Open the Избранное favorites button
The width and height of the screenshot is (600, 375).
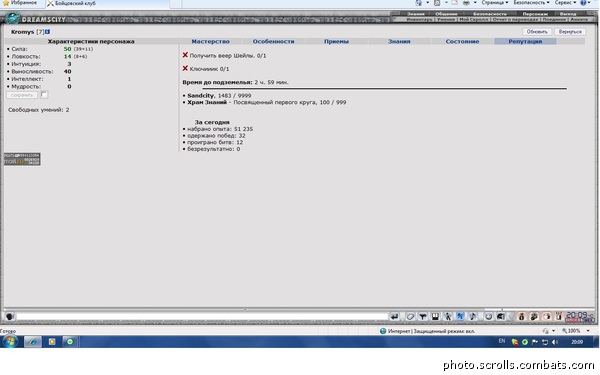click(x=20, y=3)
